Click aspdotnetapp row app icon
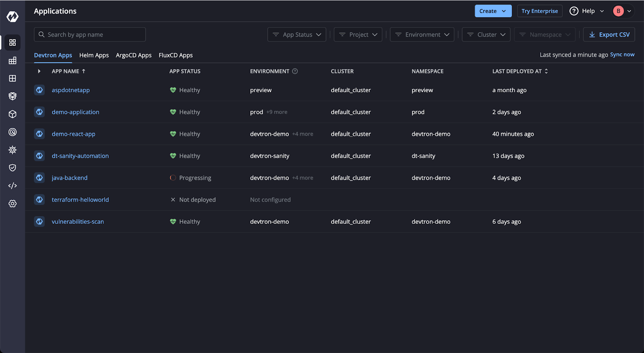The image size is (644, 353). (39, 90)
